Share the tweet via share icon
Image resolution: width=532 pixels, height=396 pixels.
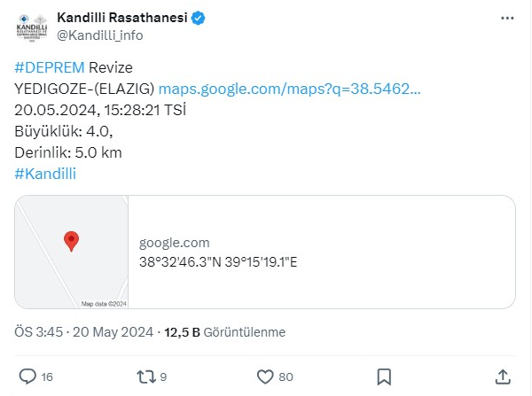[502, 377]
